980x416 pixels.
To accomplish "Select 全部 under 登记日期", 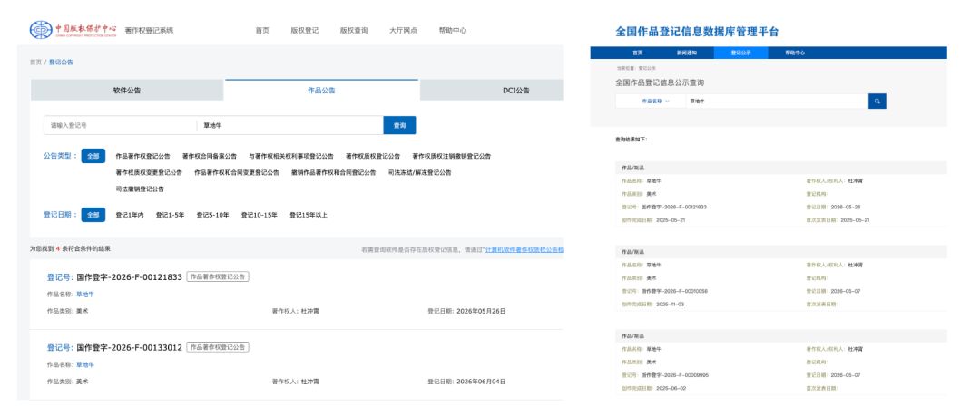I will [93, 215].
